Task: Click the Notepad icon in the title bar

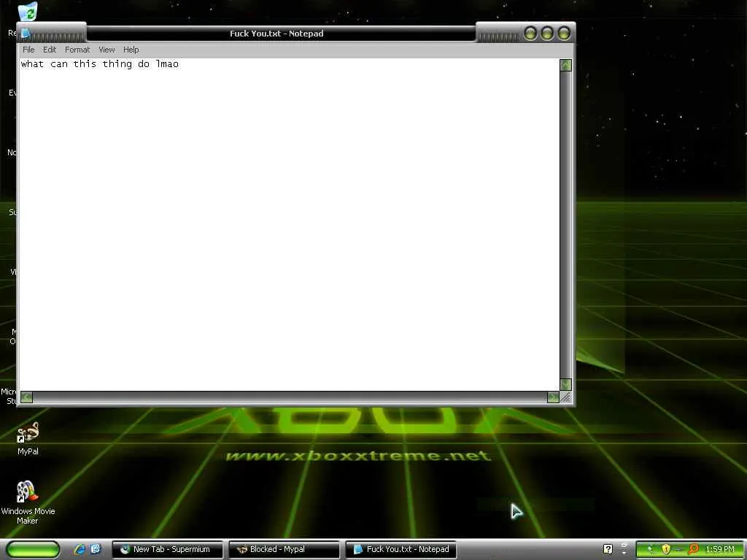Action: (26, 34)
